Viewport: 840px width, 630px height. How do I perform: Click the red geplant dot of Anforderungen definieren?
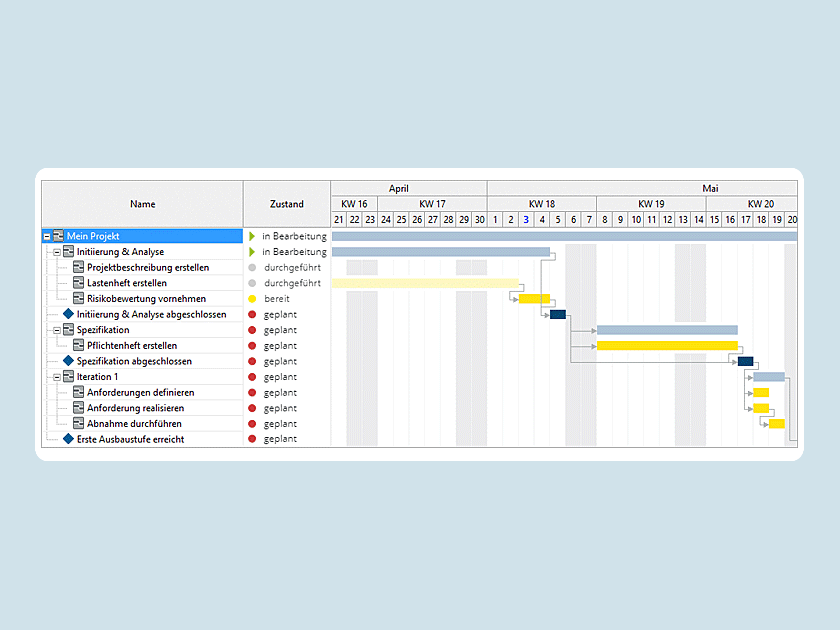(x=253, y=392)
